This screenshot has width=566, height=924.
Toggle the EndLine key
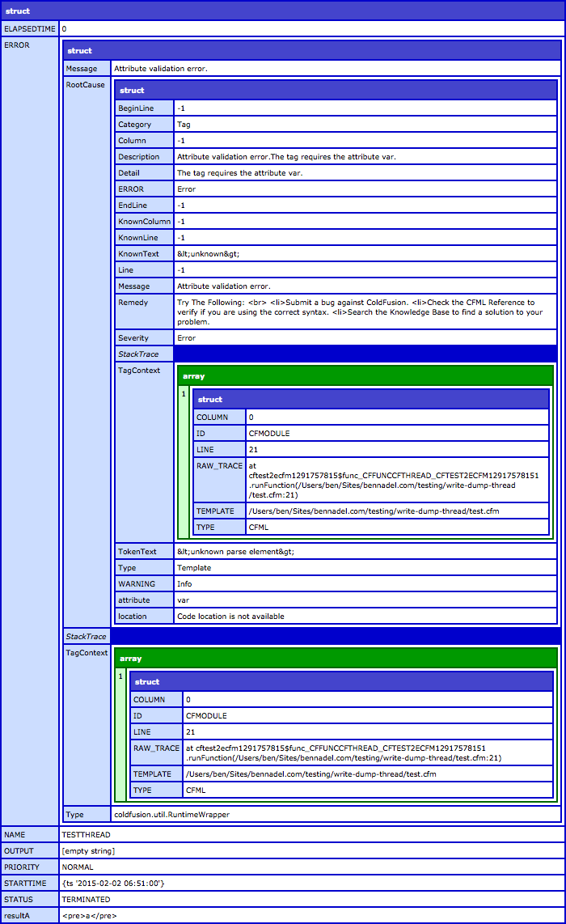[x=144, y=205]
